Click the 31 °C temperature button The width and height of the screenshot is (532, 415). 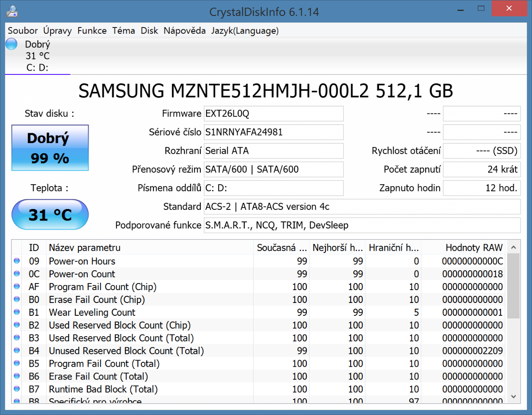pyautogui.click(x=50, y=215)
